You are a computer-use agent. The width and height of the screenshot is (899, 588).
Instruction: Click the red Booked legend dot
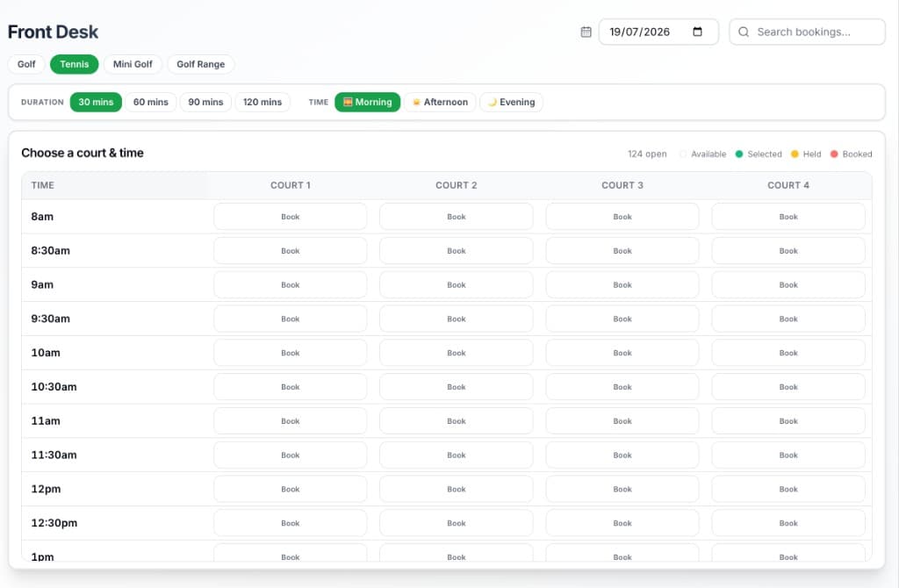point(834,154)
